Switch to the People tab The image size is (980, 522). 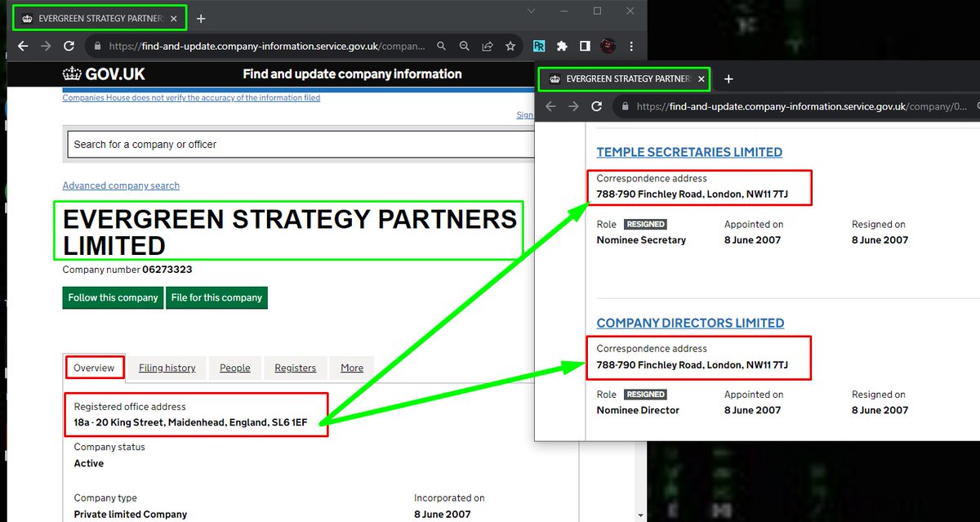coord(235,368)
